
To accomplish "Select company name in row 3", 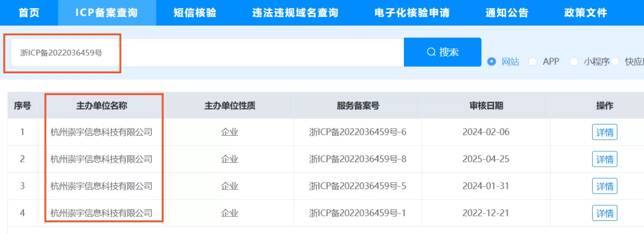I will (102, 186).
